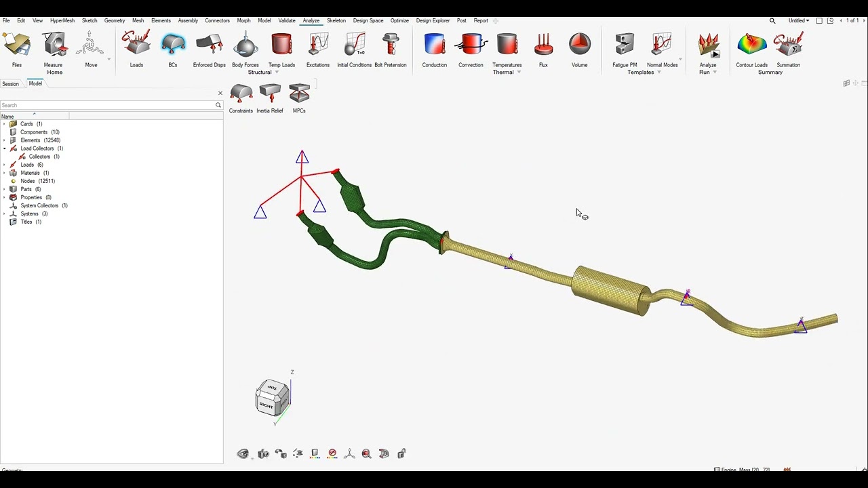
Task: Open the MPCs tool
Action: click(299, 98)
